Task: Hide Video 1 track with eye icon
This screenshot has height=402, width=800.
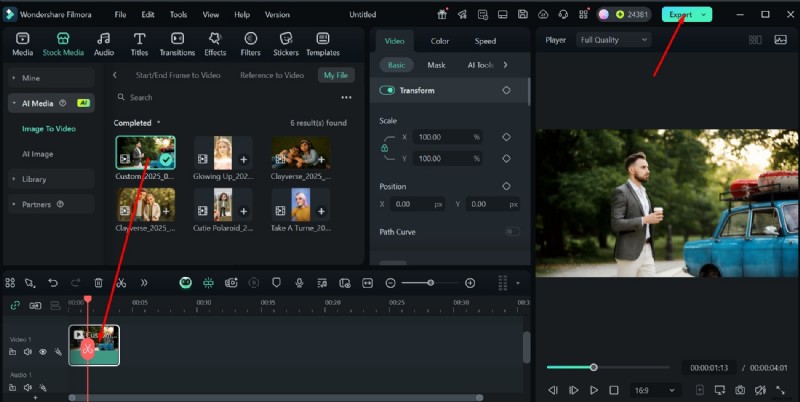Action: [x=43, y=352]
